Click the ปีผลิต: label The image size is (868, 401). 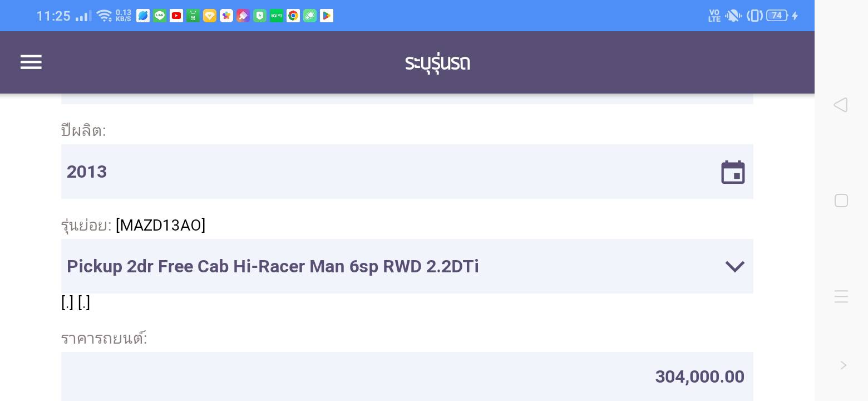point(83,130)
